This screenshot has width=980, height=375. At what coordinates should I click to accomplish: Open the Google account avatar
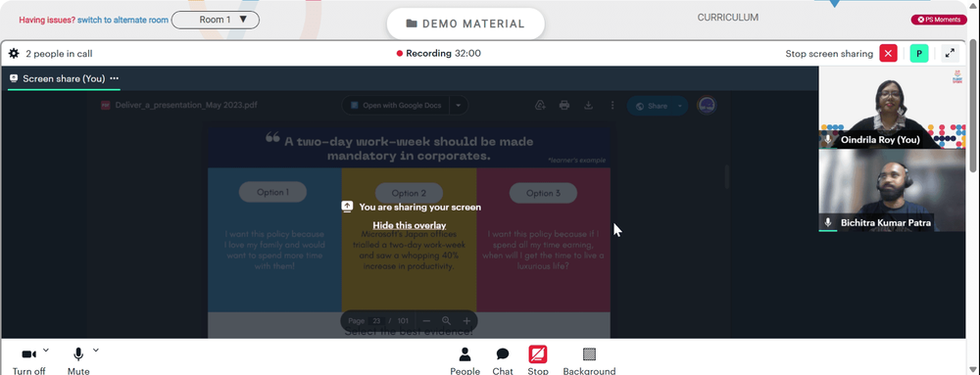click(707, 106)
